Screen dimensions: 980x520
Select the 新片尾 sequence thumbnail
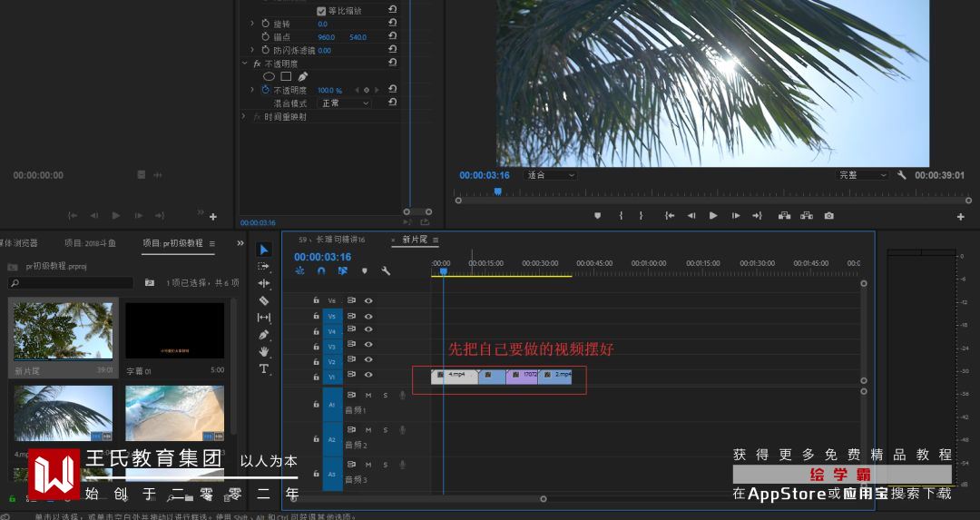click(x=64, y=331)
